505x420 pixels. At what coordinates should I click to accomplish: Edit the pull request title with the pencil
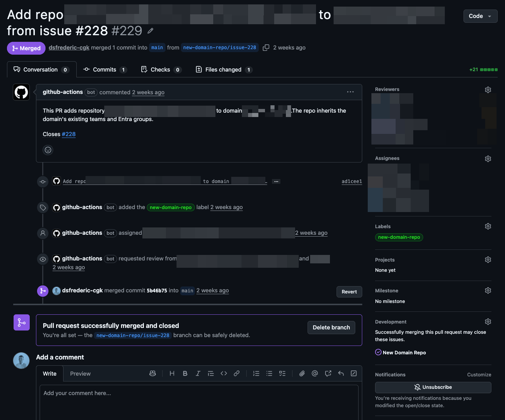coord(150,31)
